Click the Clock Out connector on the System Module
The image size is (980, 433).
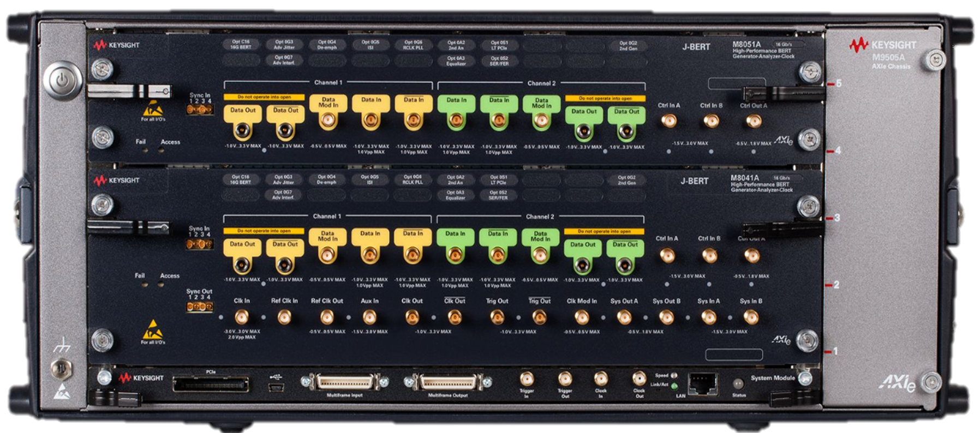pos(639,378)
